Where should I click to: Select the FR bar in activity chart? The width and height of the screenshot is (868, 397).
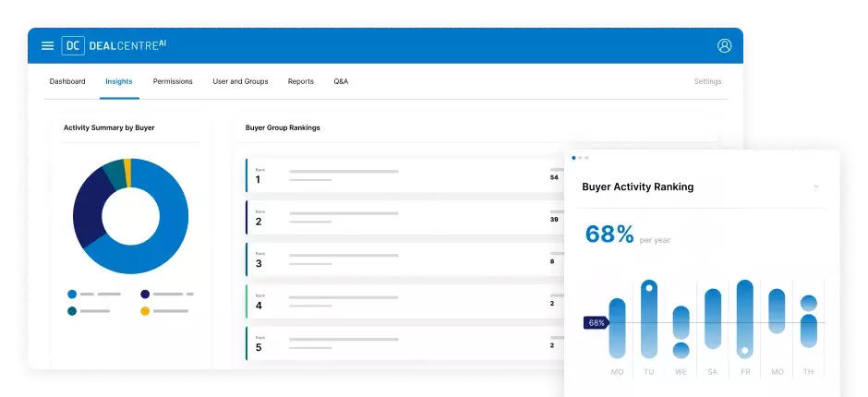745,319
